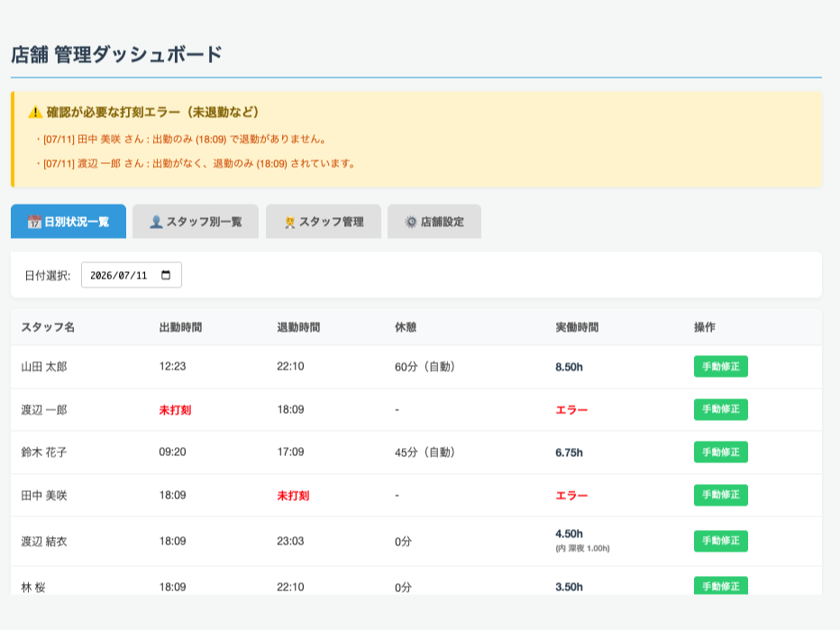Select staff name 田中 美咲 in the table
This screenshot has height=630, width=840.
click(44, 496)
